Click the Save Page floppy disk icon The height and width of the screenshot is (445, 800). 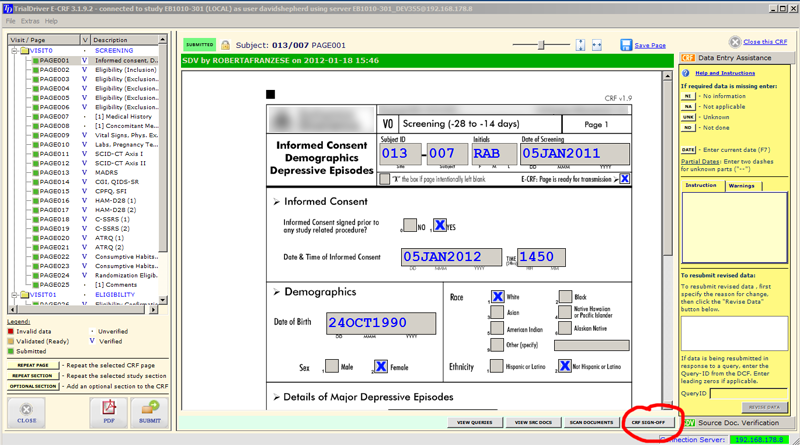[x=626, y=45]
